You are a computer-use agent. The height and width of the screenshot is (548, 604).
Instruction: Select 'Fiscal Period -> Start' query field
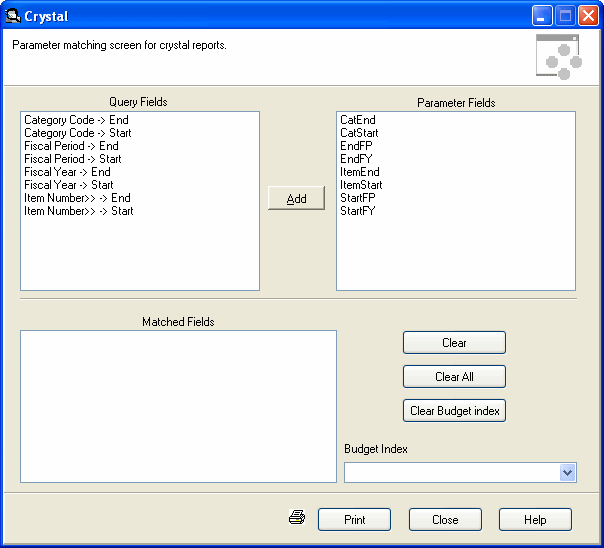pyautogui.click(x=73, y=159)
